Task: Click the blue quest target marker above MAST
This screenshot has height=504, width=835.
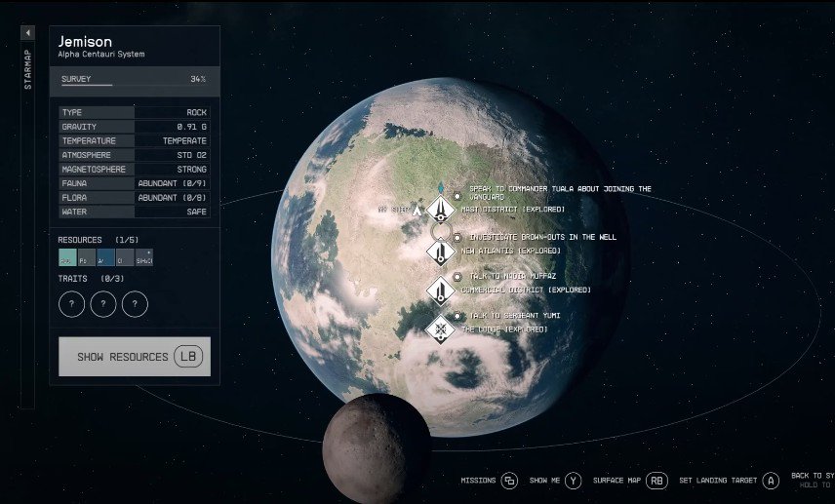Action: pos(440,187)
